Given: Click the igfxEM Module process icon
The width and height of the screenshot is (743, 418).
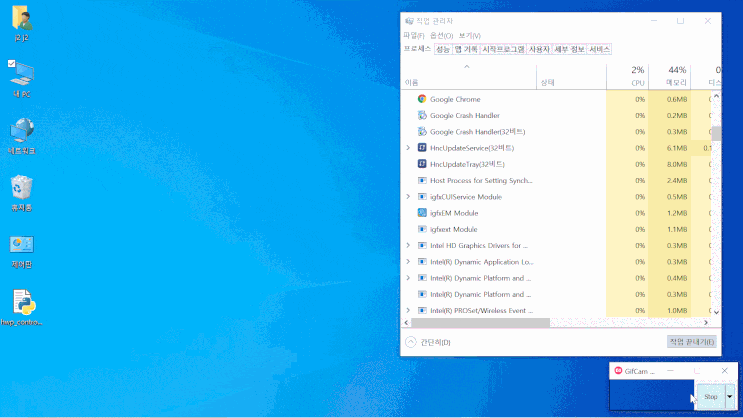Looking at the screenshot, I should coord(422,213).
